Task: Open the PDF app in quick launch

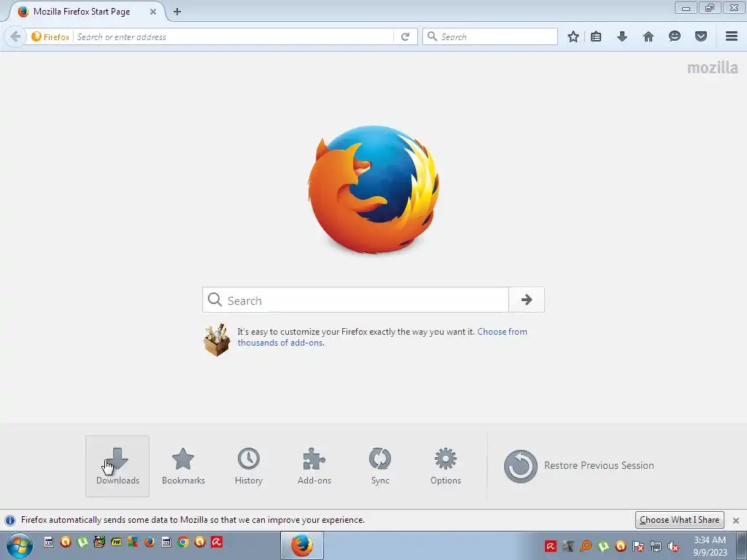Action: point(116,542)
